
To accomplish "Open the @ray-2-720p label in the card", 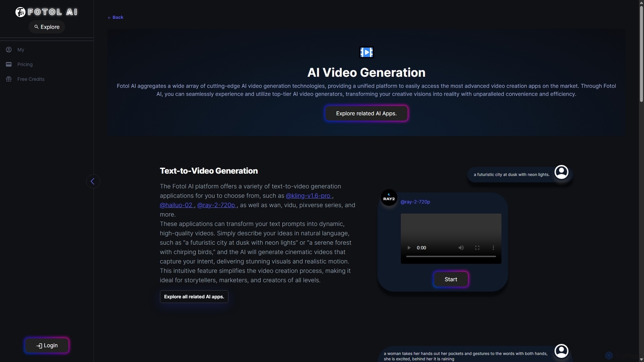I will point(415,202).
